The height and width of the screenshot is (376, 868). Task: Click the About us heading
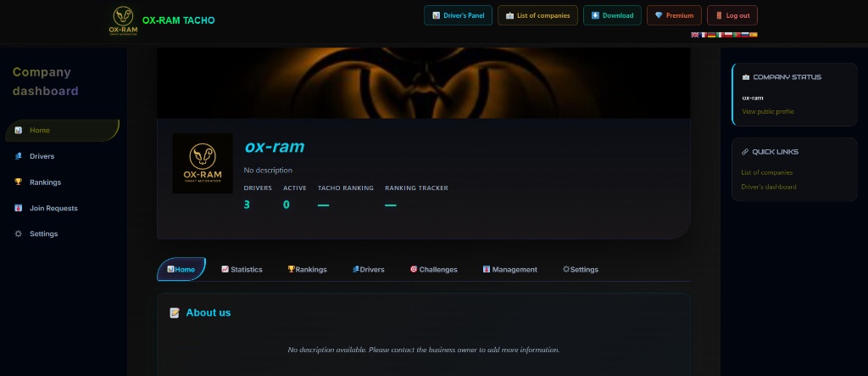click(209, 313)
